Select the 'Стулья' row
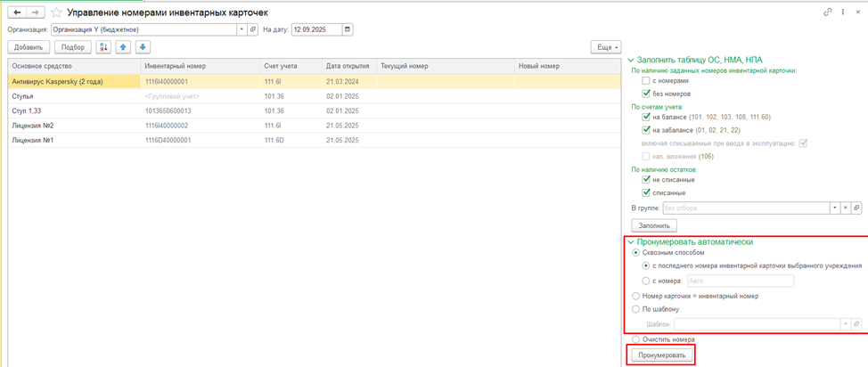868x367 pixels. pos(315,96)
